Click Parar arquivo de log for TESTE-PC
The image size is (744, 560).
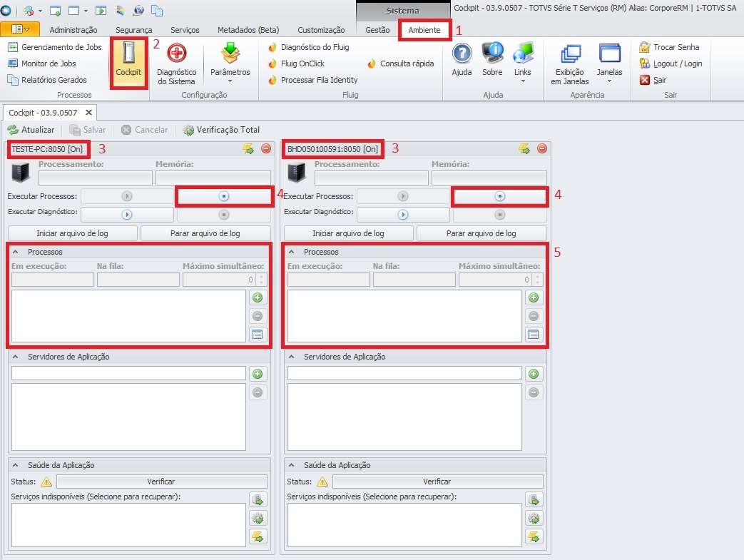coord(205,233)
